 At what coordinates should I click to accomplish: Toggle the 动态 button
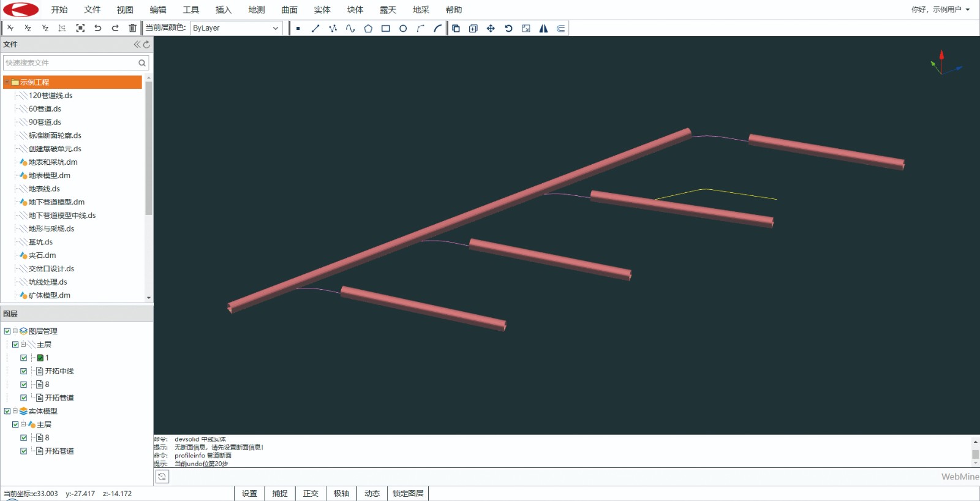pyautogui.click(x=372, y=494)
